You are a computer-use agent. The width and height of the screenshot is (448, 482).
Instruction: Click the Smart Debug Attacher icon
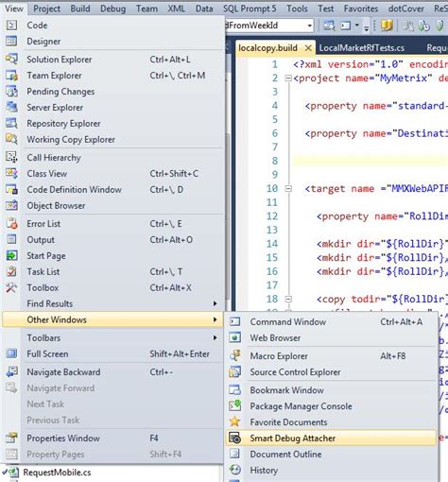coord(235,438)
